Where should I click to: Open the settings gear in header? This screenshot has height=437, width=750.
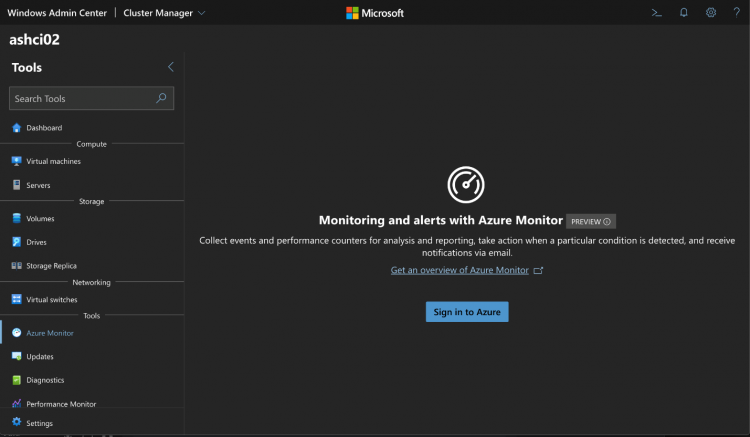[x=711, y=13]
